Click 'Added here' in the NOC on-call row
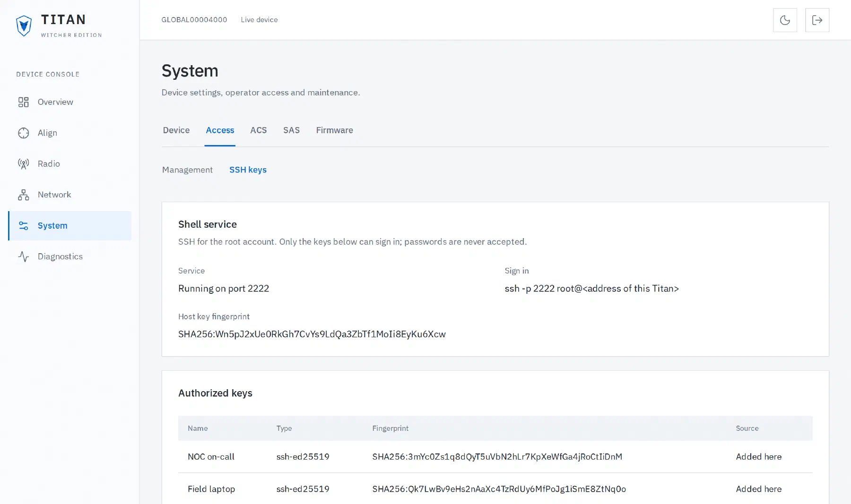Image resolution: width=851 pixels, height=504 pixels. tap(759, 457)
